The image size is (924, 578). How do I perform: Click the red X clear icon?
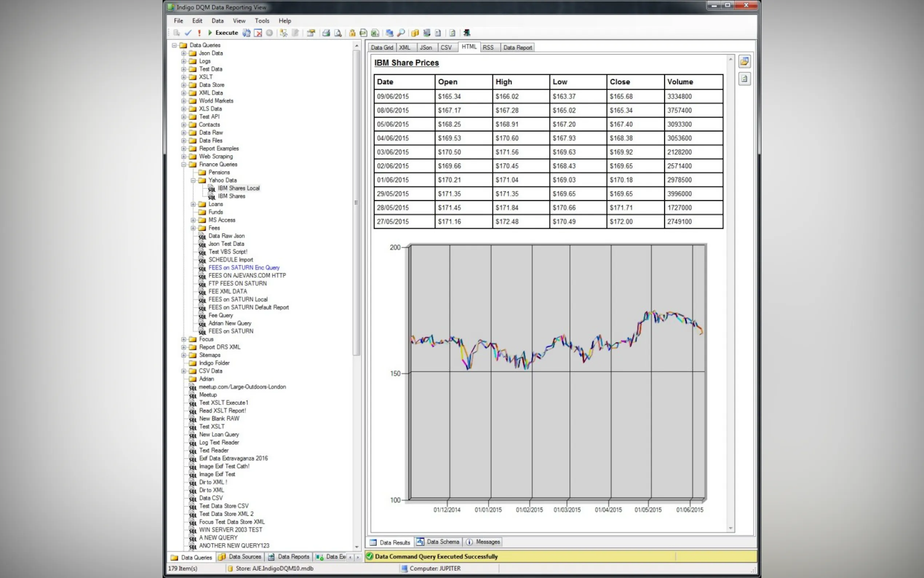click(x=258, y=33)
